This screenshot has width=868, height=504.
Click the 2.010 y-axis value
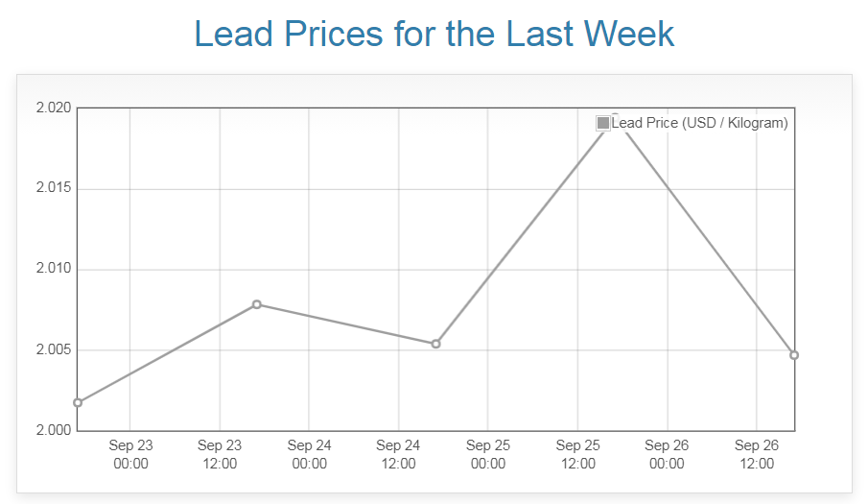[x=54, y=270]
